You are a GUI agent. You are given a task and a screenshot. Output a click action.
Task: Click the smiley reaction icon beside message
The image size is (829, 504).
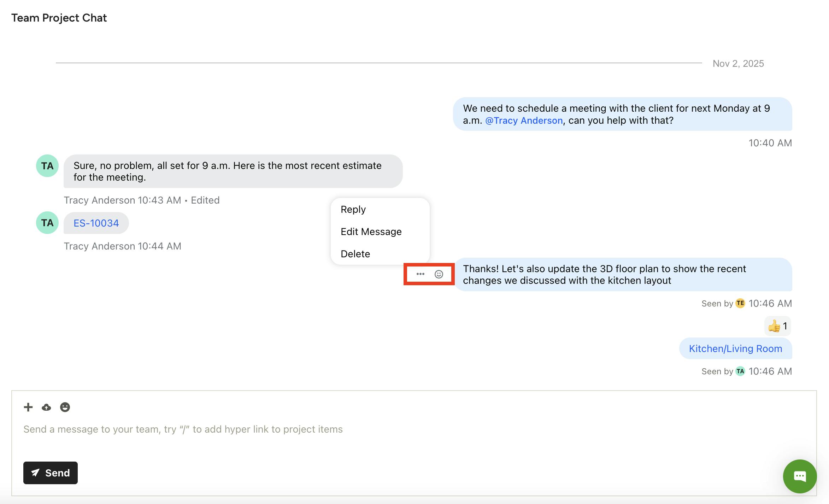[x=439, y=274]
